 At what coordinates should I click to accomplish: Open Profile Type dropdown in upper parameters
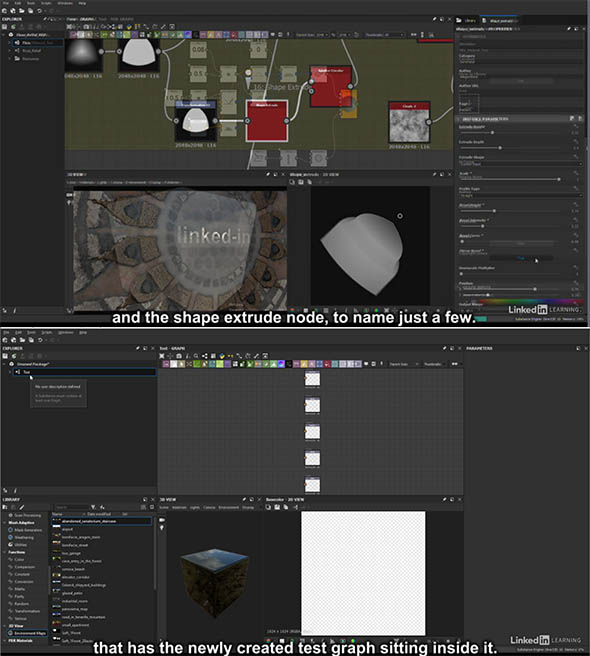tap(521, 195)
